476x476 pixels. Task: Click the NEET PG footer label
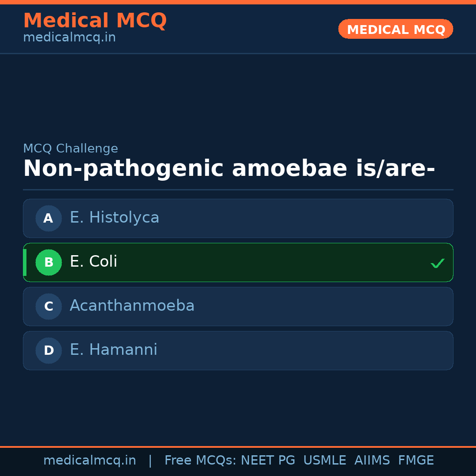click(x=268, y=460)
